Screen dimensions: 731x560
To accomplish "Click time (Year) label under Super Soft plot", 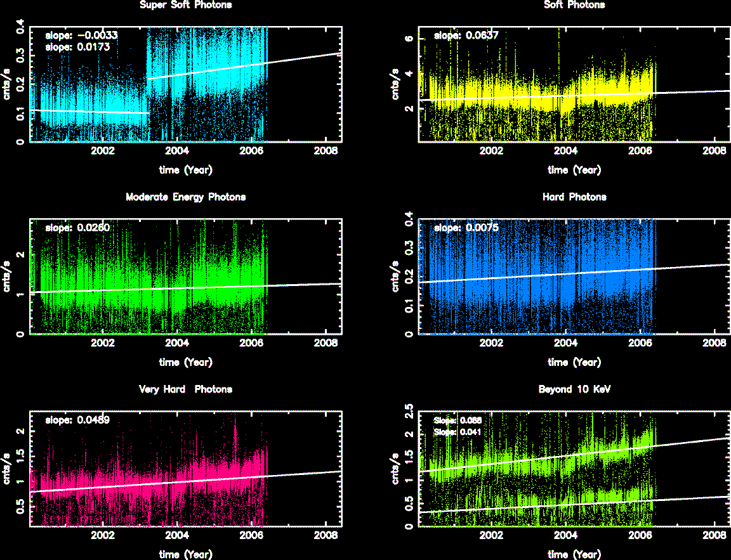I will (x=185, y=170).
